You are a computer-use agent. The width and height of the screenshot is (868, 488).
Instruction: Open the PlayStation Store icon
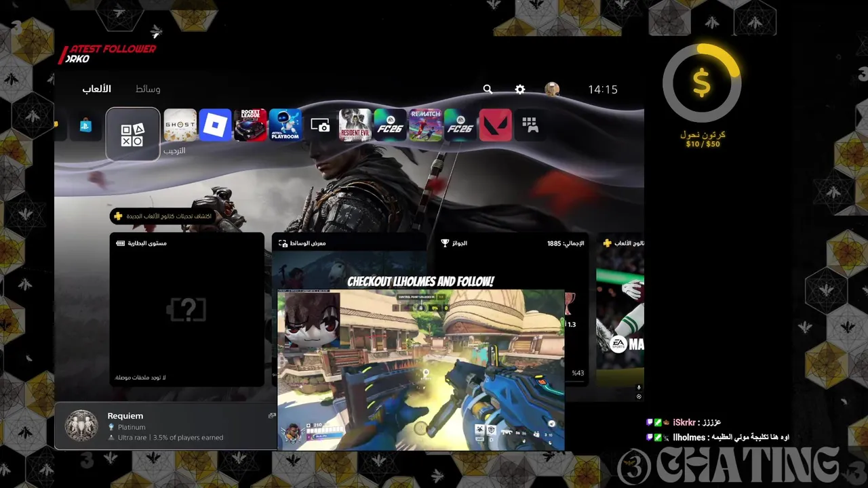(85, 125)
